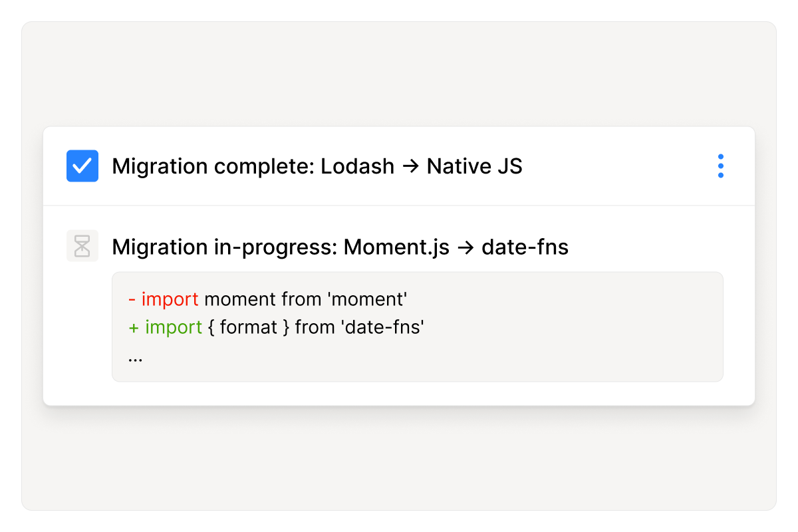Click Moment.js in the in-progress title
This screenshot has height=532, width=798.
tap(396, 247)
